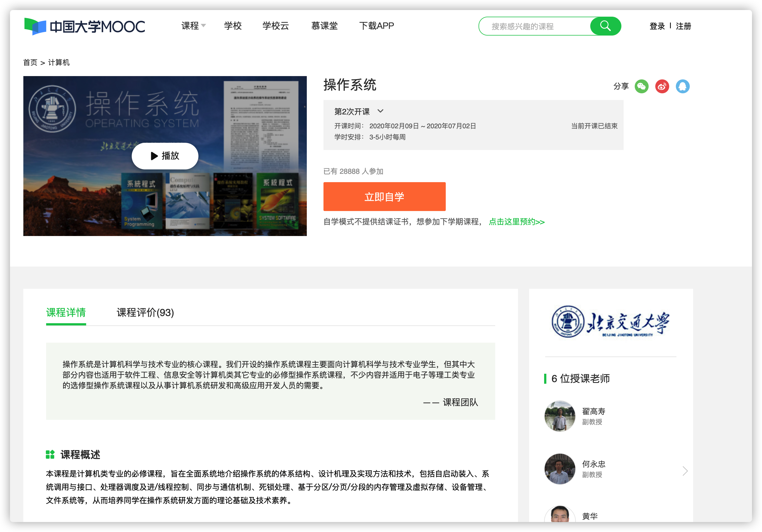Click 翟高寿 teacher avatar photo
This screenshot has height=532, width=762.
pos(560,416)
